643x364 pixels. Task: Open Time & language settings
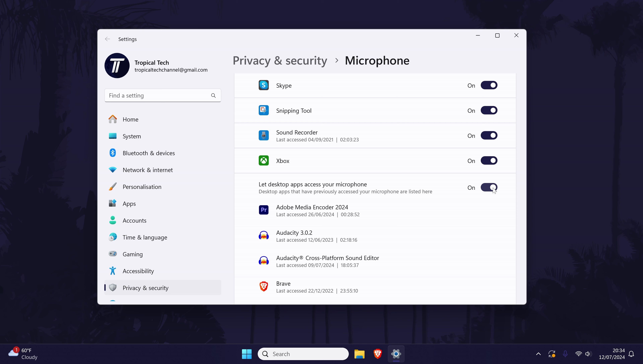[x=163, y=237]
